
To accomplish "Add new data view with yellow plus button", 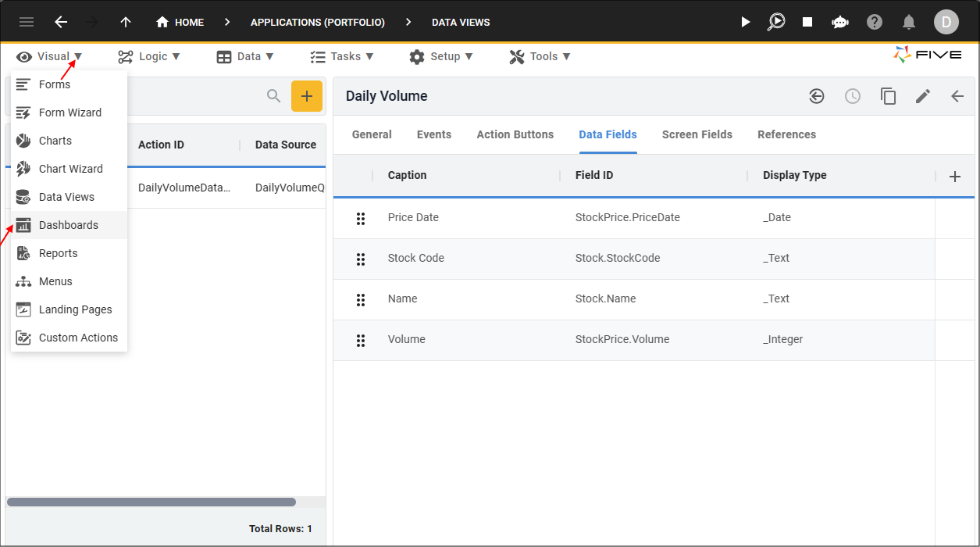I will 307,96.
